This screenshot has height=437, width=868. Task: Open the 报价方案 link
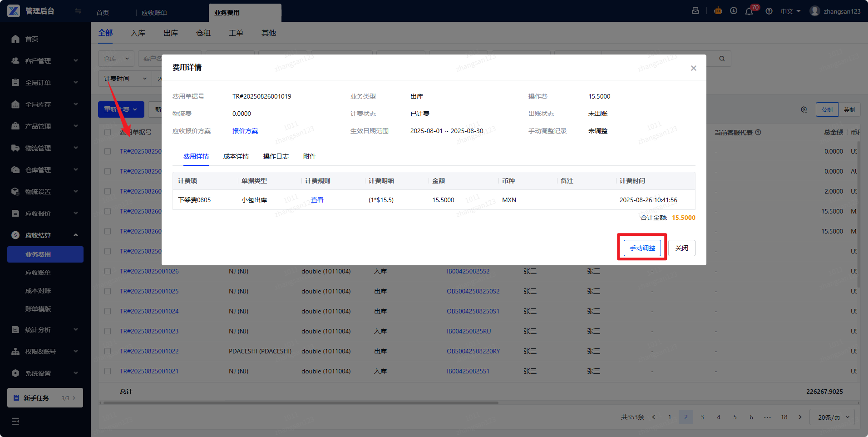[x=245, y=131]
